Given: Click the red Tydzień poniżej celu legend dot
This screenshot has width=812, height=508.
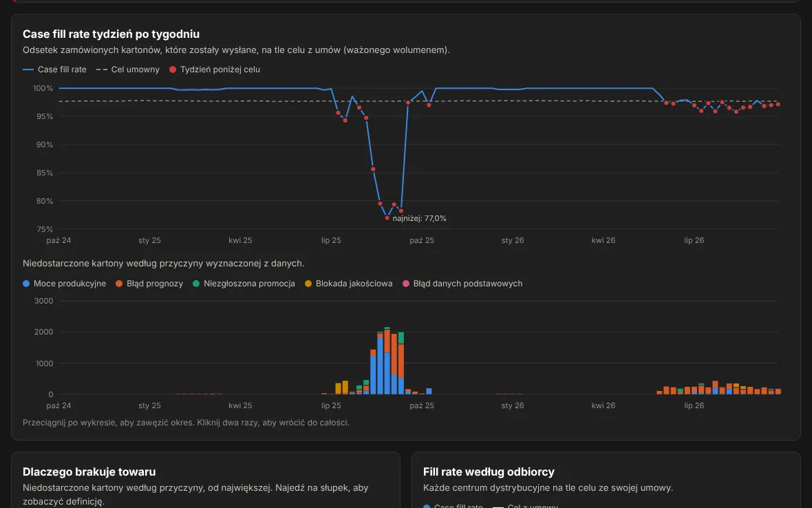Looking at the screenshot, I should (173, 70).
